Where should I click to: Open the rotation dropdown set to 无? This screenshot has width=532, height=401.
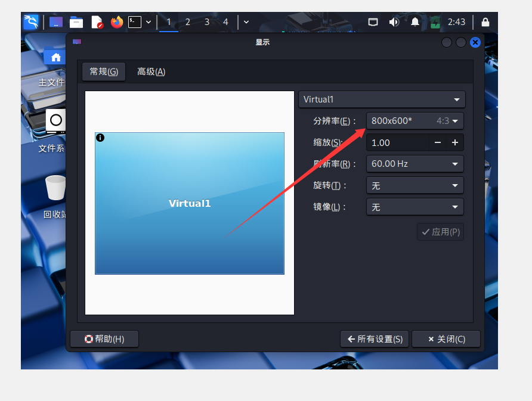415,185
